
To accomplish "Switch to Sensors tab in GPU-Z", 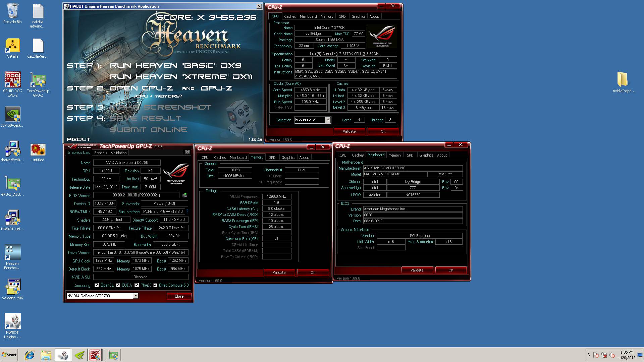I will coord(101,153).
